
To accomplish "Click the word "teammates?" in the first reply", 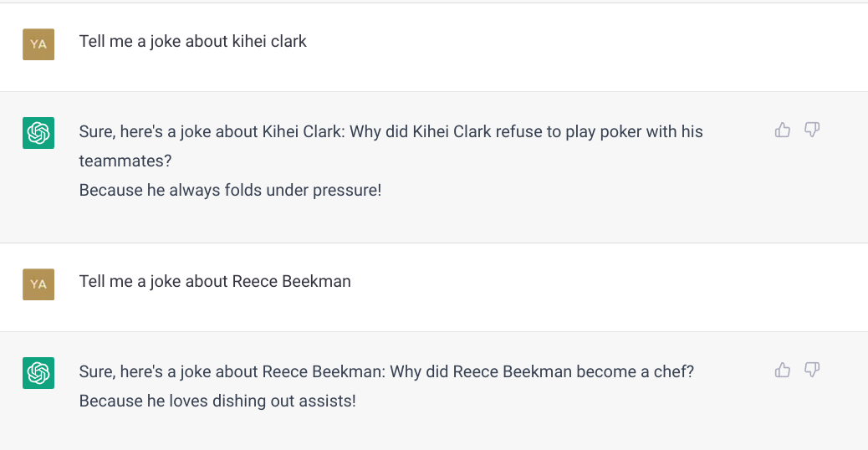I will [x=118, y=161].
